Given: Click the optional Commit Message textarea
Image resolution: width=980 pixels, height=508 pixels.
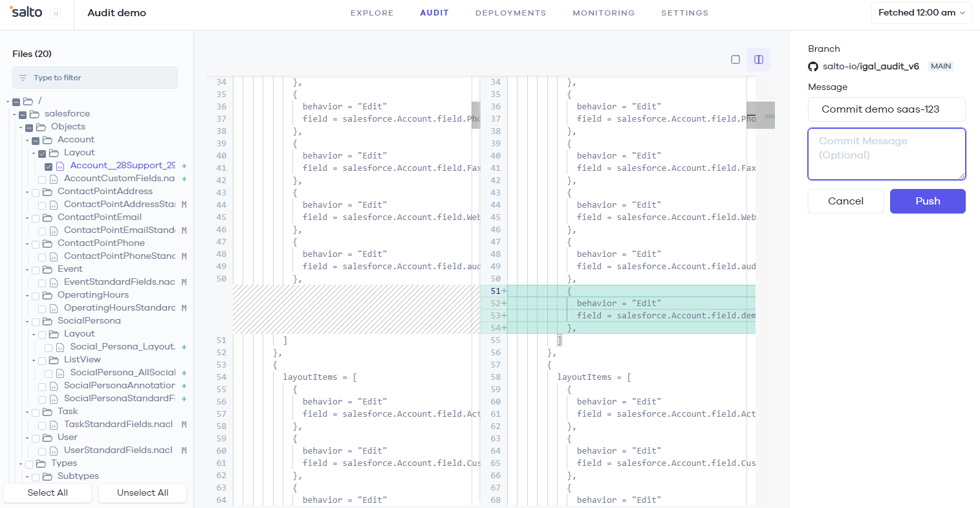Looking at the screenshot, I should point(886,154).
